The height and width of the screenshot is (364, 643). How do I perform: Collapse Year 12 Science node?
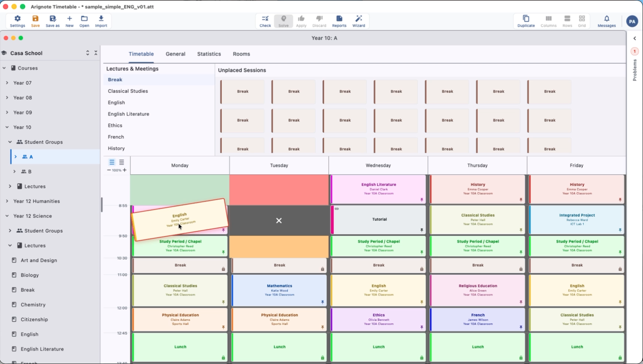tap(7, 216)
